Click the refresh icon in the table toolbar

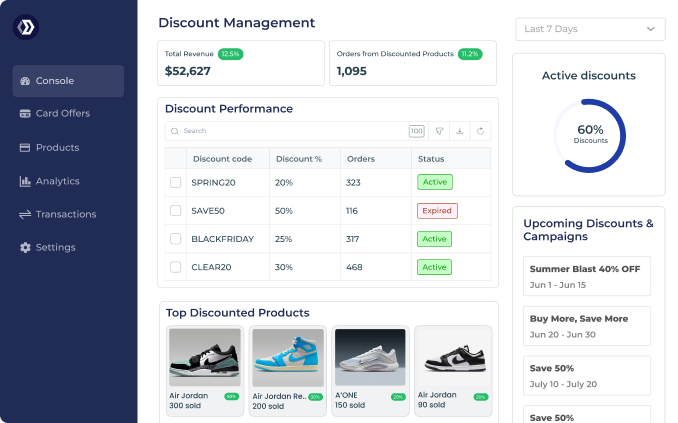pyautogui.click(x=480, y=131)
